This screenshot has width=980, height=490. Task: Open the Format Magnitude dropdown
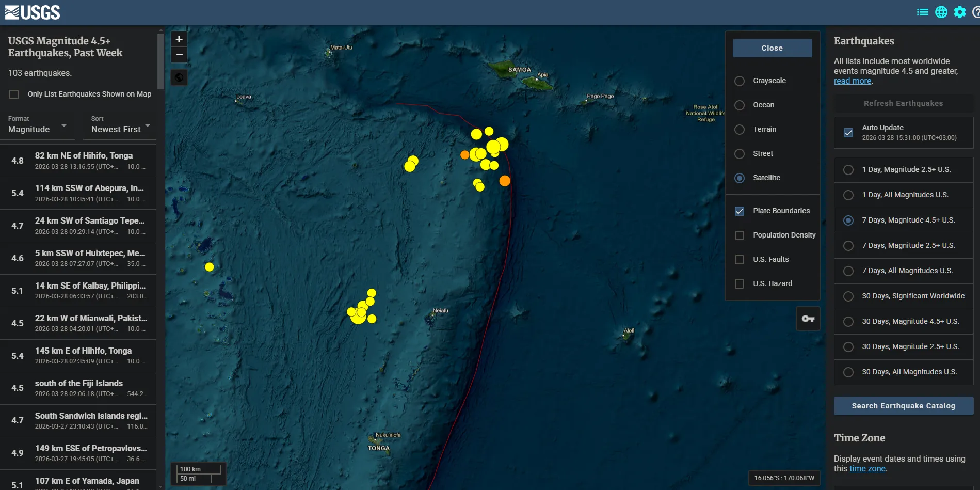(37, 129)
